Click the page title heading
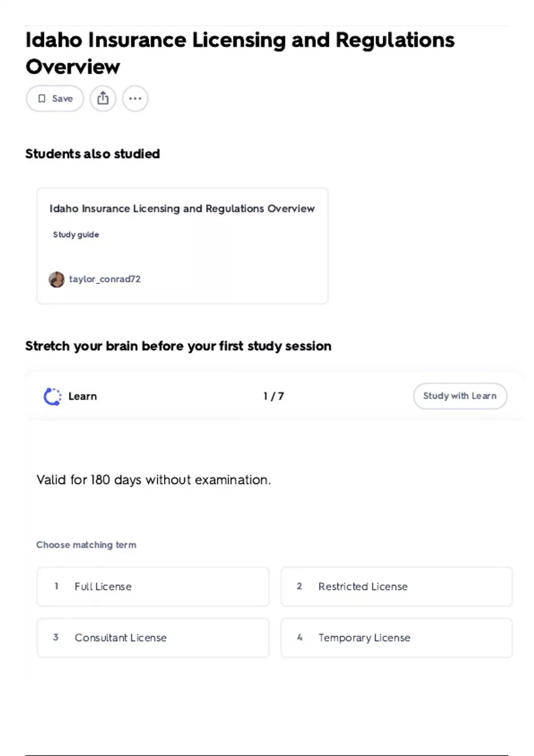This screenshot has height=756, width=534. 240,53
